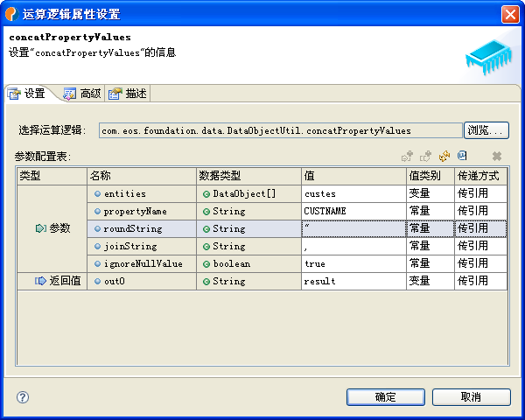
Task: Click the first grayed add-parameter icon
Action: click(x=407, y=156)
